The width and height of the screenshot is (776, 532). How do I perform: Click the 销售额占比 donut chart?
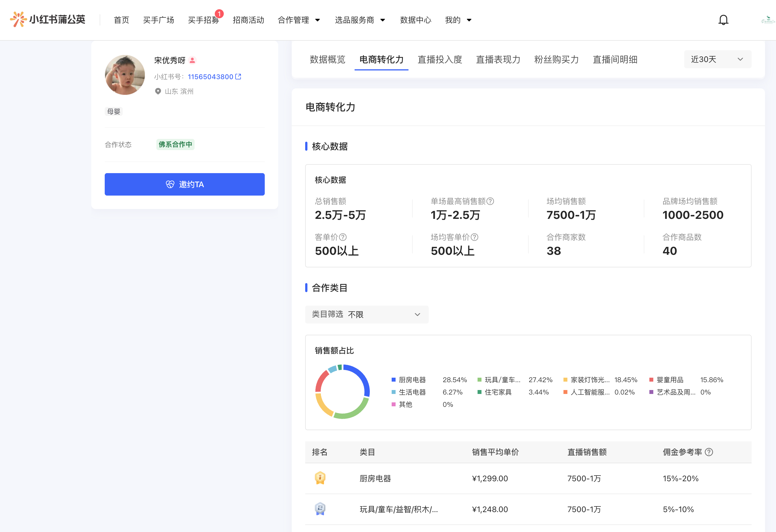(x=342, y=391)
